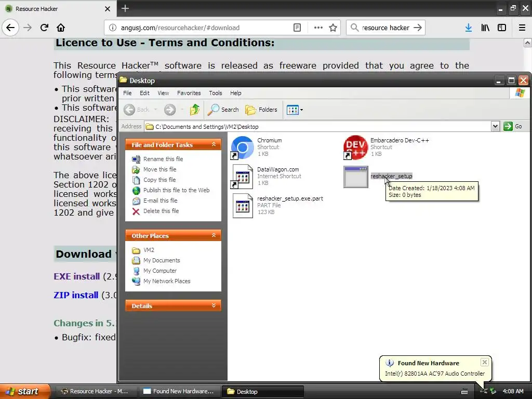Open Firefox home page icon

tap(61, 28)
